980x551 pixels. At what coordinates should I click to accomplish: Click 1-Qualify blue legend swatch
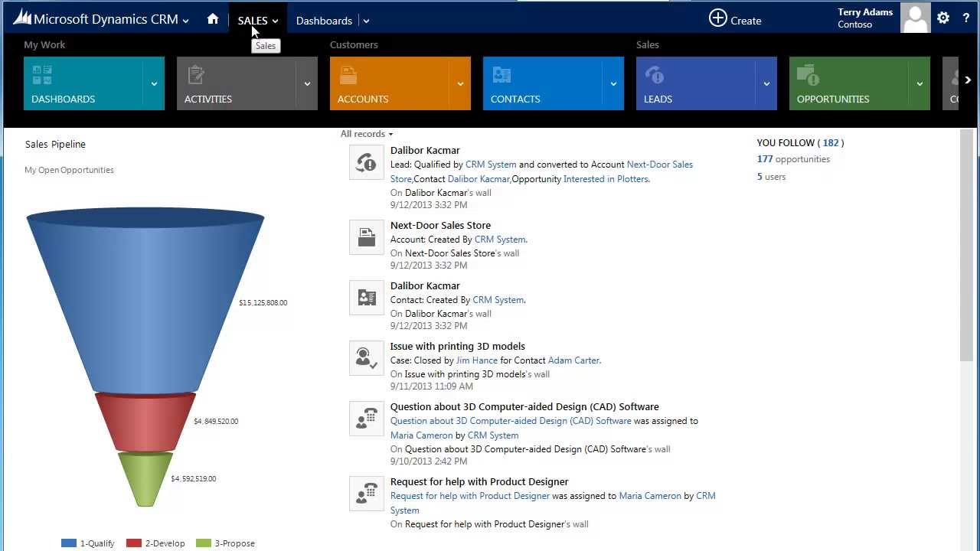tap(69, 543)
